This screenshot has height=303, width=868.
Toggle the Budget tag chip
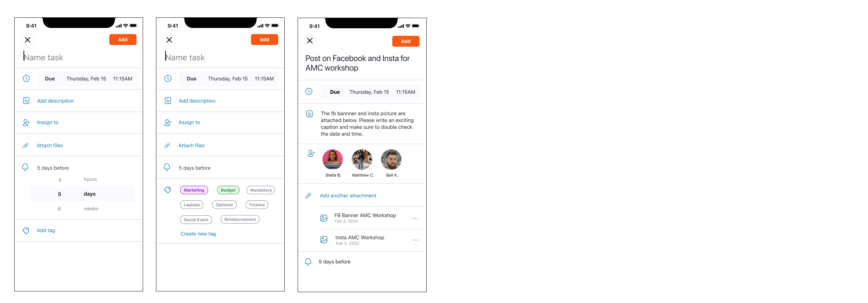pos(228,190)
